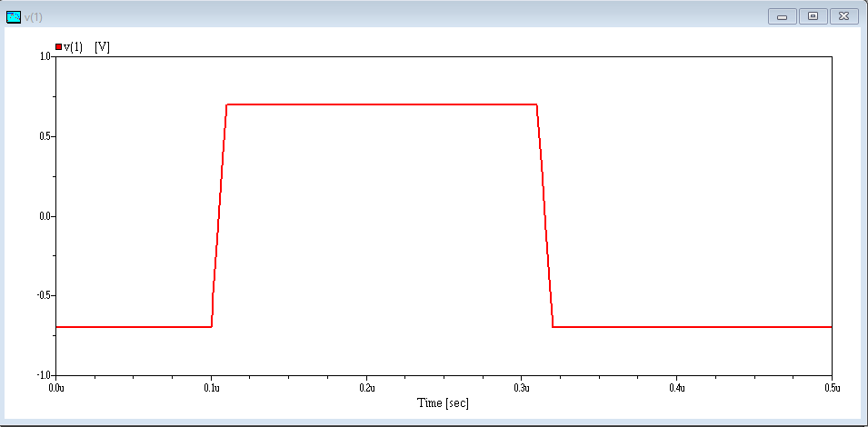Maximize the v(1) plot window
The width and height of the screenshot is (868, 427).
pyautogui.click(x=813, y=16)
